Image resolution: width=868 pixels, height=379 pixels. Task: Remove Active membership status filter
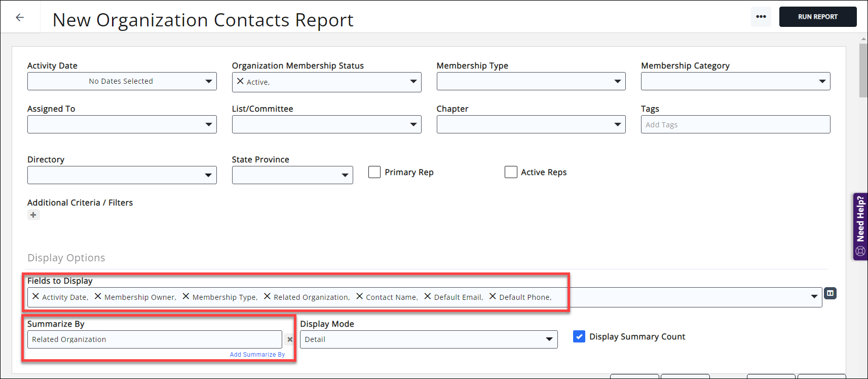click(x=240, y=81)
